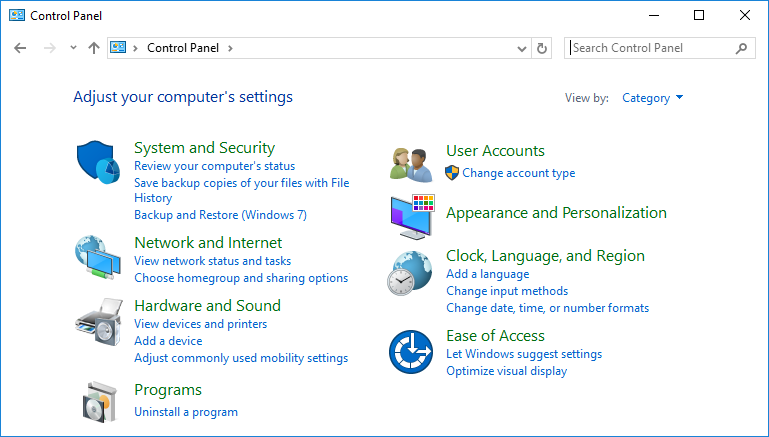
Task: Click the Control Panel title bar icon
Action: click(x=17, y=15)
